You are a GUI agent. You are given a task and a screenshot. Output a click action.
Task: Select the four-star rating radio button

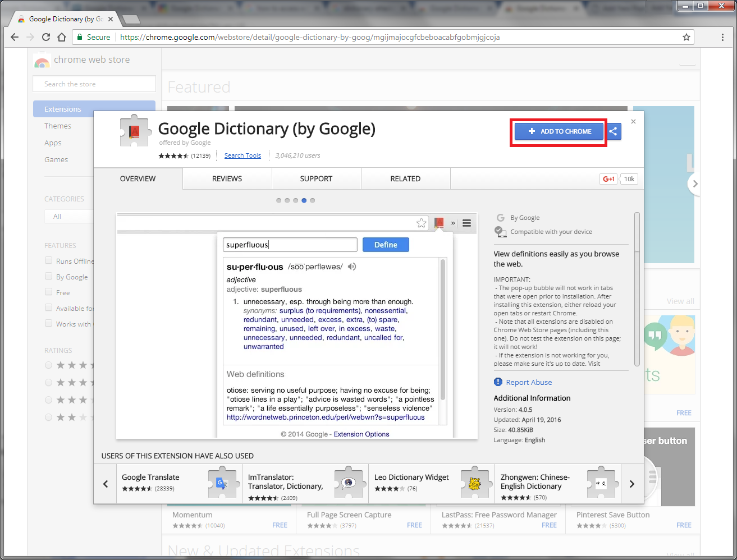pos(49,383)
